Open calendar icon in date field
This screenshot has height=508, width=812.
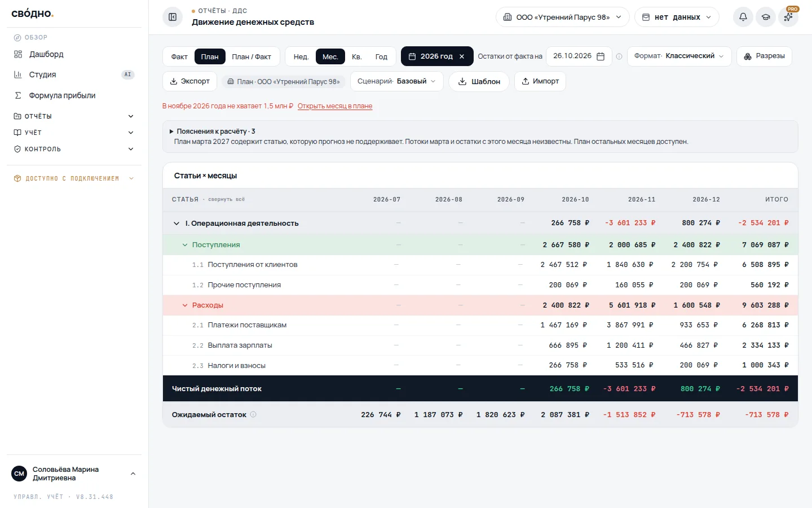click(601, 56)
